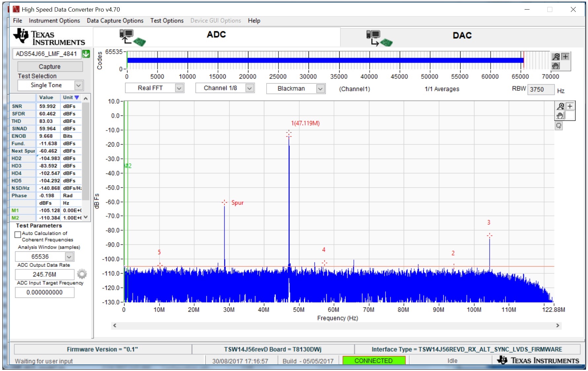Click the ADS54J66_LMF_4841 device selection field
This screenshot has height=371, width=588.
[x=47, y=54]
